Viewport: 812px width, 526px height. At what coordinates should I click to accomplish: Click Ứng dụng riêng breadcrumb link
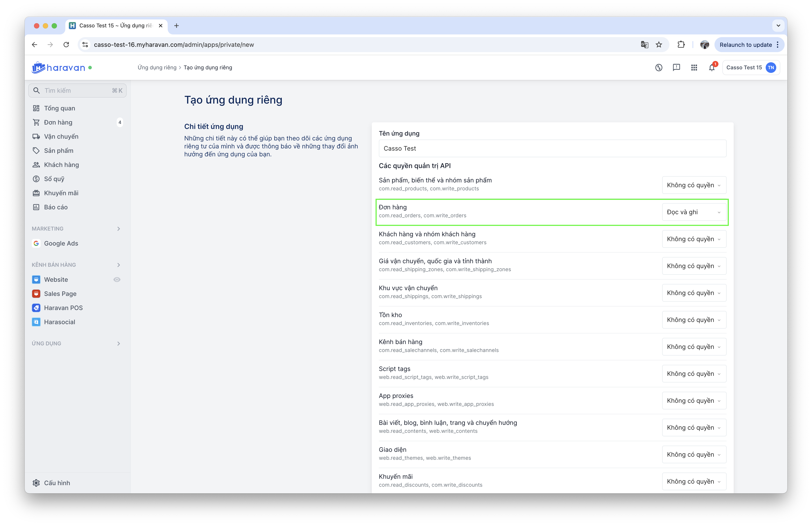[157, 68]
